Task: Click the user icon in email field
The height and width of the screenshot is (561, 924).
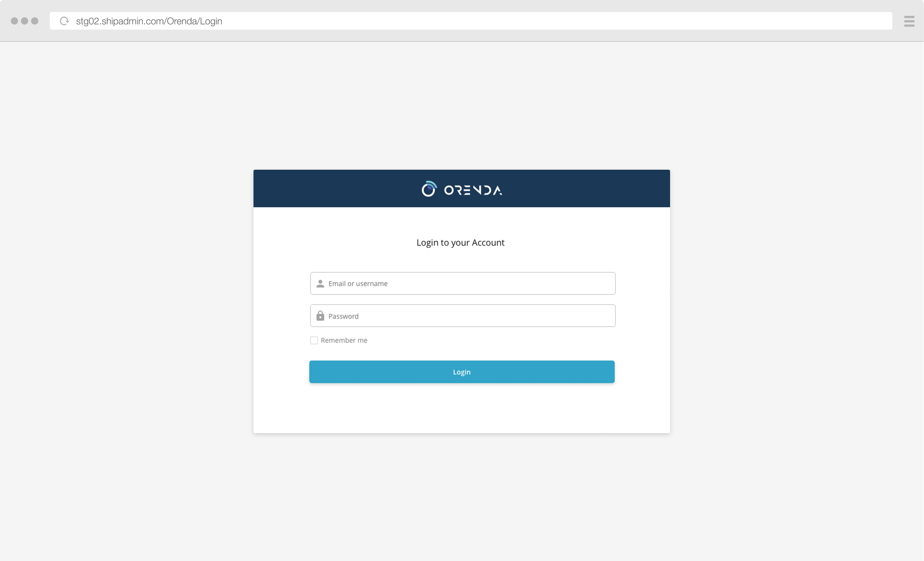Action: (320, 284)
